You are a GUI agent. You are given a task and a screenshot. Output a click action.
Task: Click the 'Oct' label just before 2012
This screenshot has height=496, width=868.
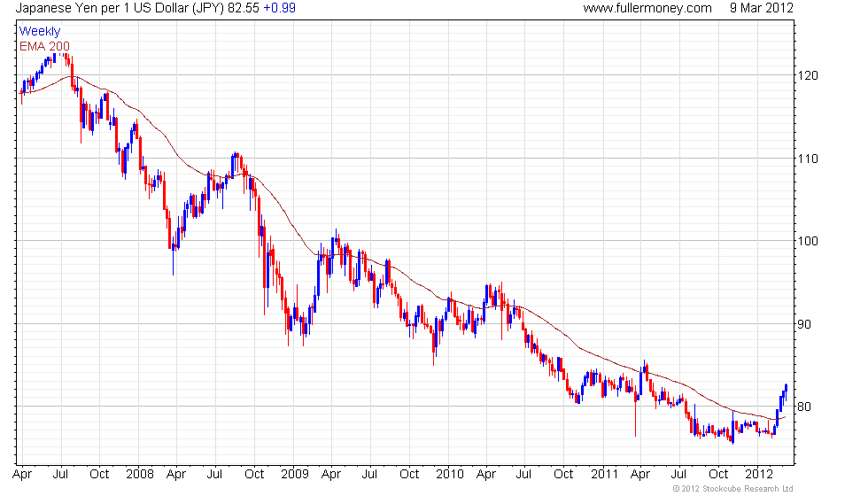tap(718, 475)
